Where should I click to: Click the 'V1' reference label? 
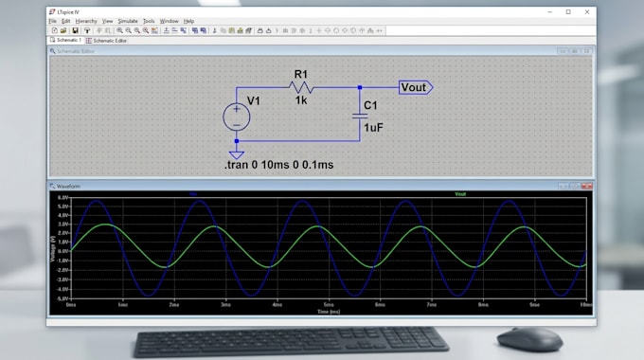254,101
